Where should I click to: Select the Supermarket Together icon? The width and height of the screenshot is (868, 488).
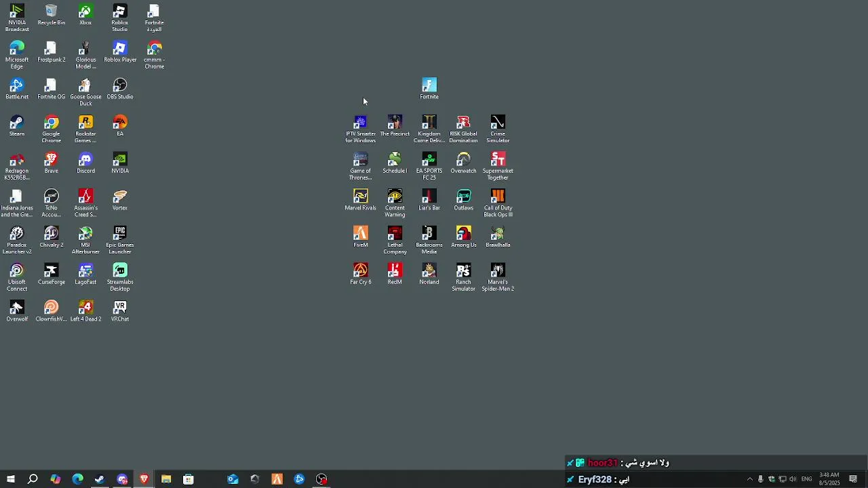(x=498, y=166)
